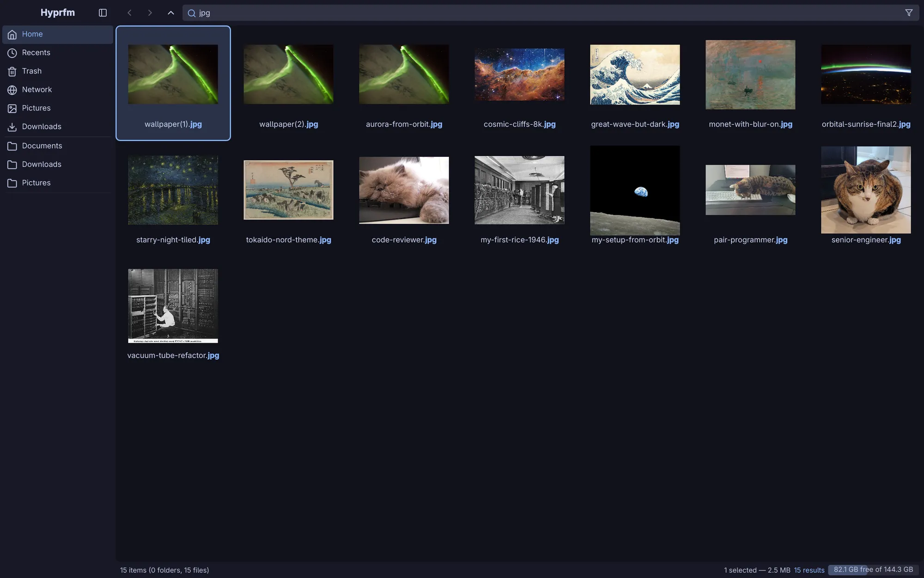Image resolution: width=924 pixels, height=578 pixels.
Task: Click the Home house icon
Action: click(12, 35)
